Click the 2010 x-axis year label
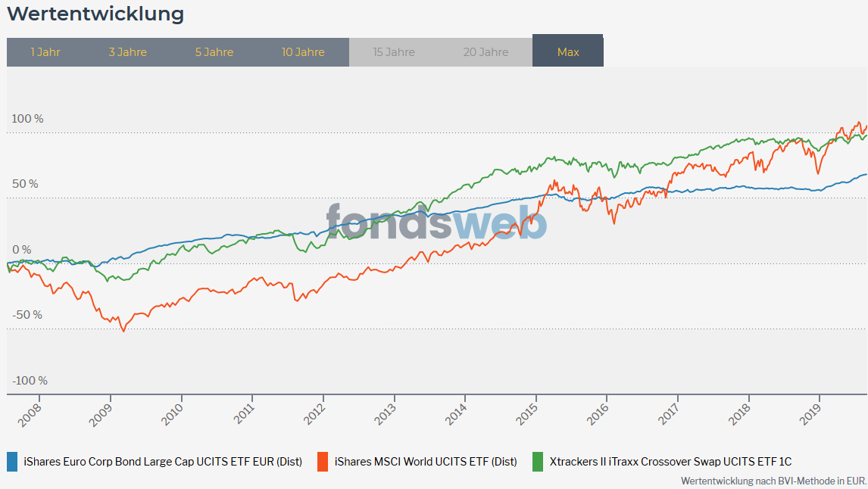 [172, 415]
